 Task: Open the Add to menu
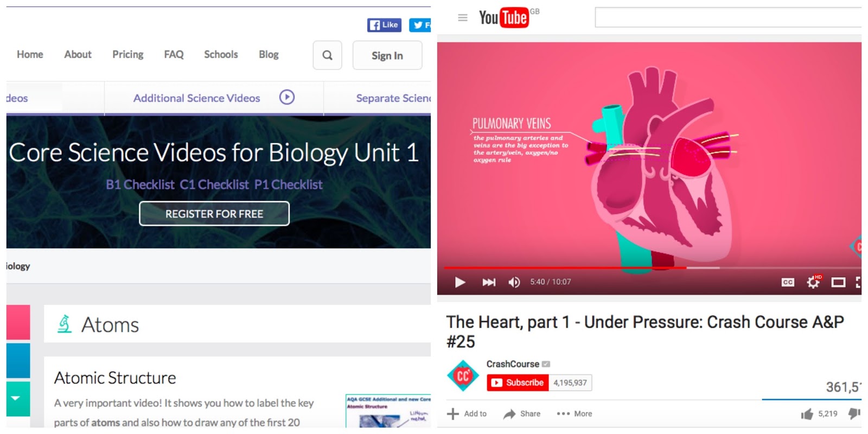pos(467,413)
